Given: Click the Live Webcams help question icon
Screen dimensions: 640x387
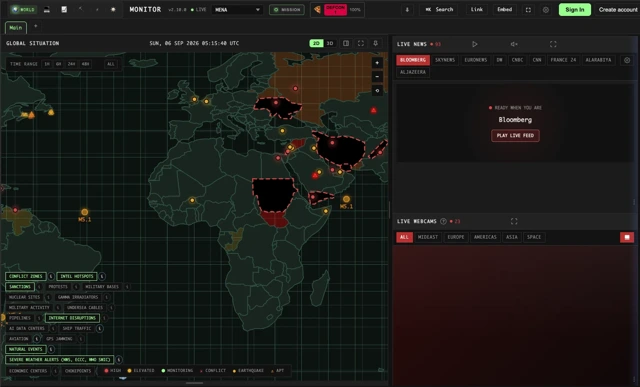Looking at the screenshot, I should (x=443, y=221).
